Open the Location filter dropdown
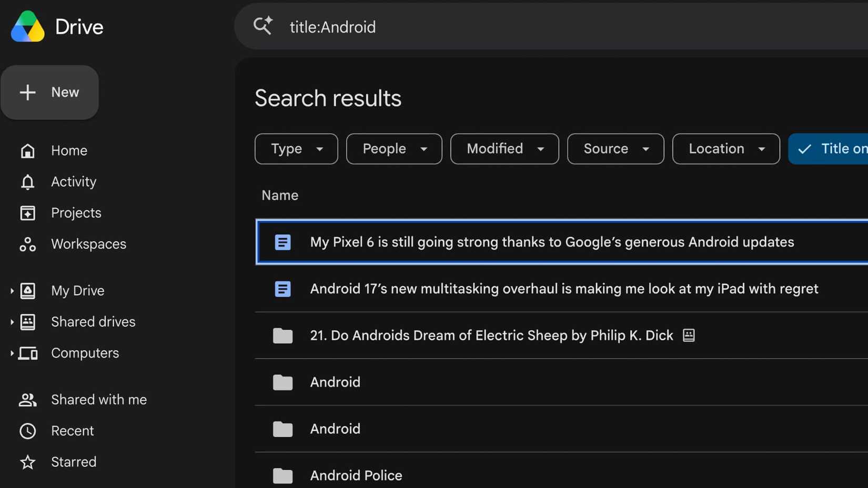This screenshot has height=488, width=868. point(726,149)
